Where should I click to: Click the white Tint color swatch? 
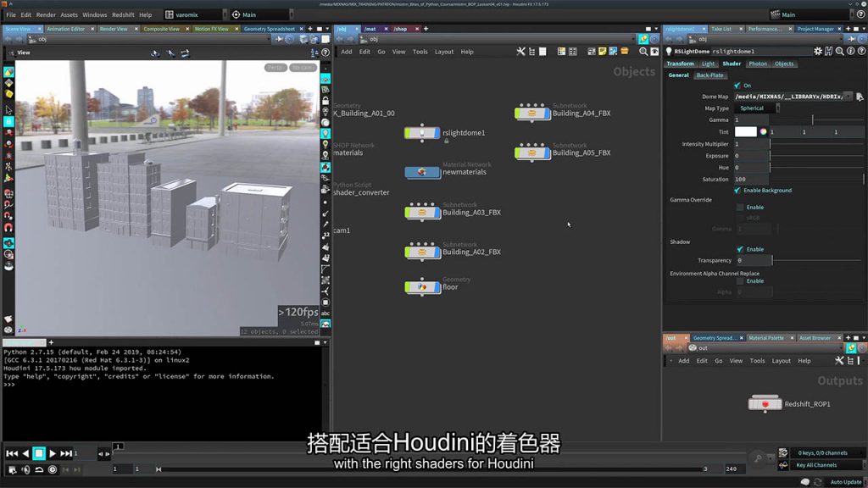pos(745,132)
